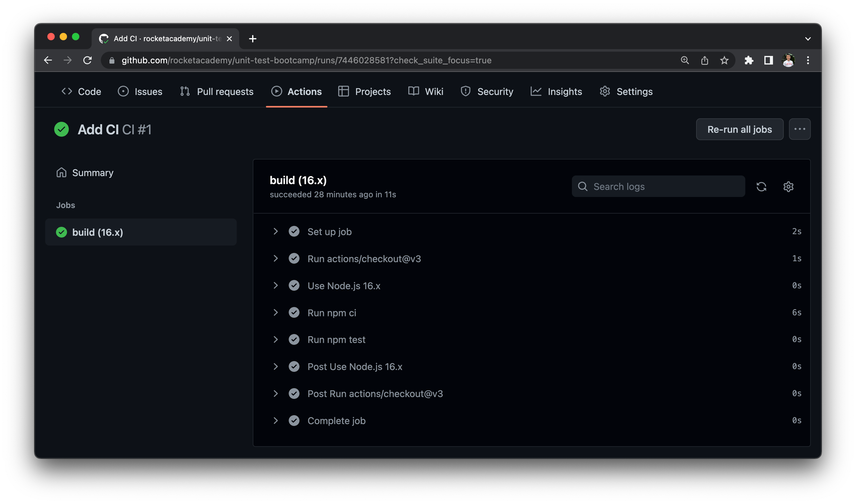Expand the Run npm test step

pyautogui.click(x=275, y=339)
